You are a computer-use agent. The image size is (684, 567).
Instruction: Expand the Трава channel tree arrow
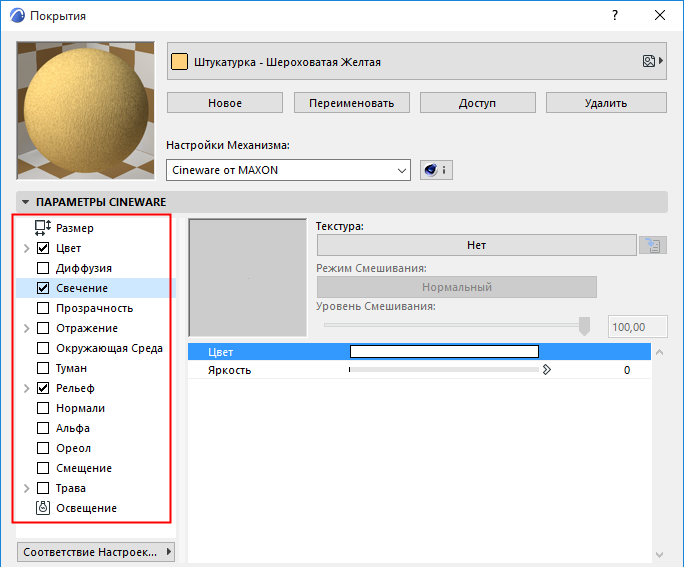pyautogui.click(x=26, y=488)
